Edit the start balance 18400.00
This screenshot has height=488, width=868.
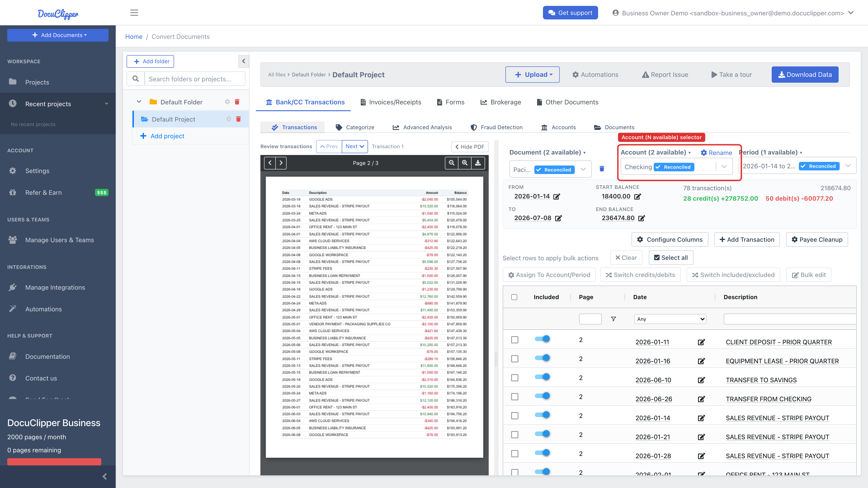637,196
